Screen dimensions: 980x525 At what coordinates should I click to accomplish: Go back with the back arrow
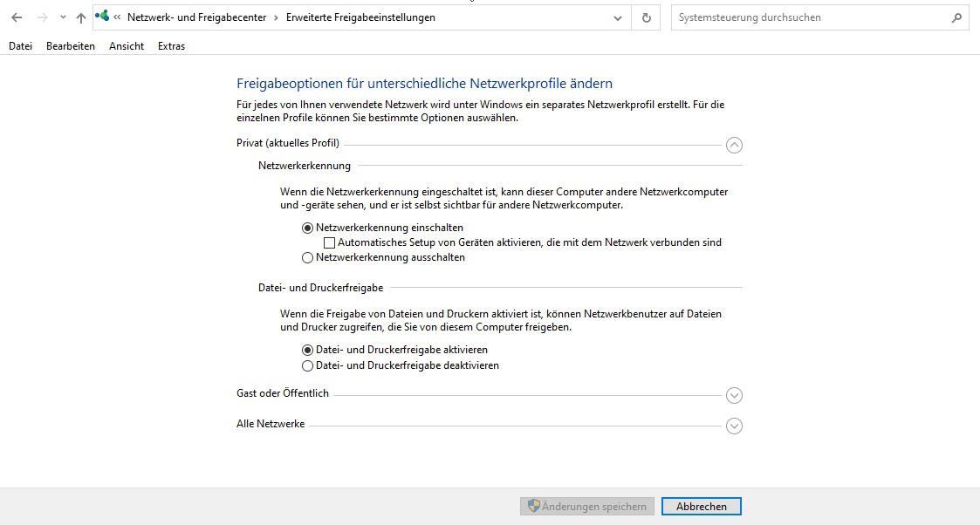(17, 17)
